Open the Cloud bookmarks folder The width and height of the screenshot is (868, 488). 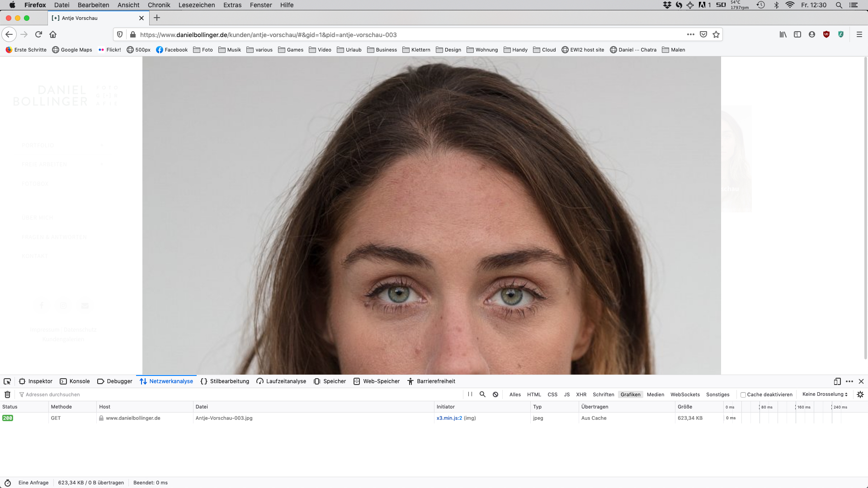tap(545, 50)
